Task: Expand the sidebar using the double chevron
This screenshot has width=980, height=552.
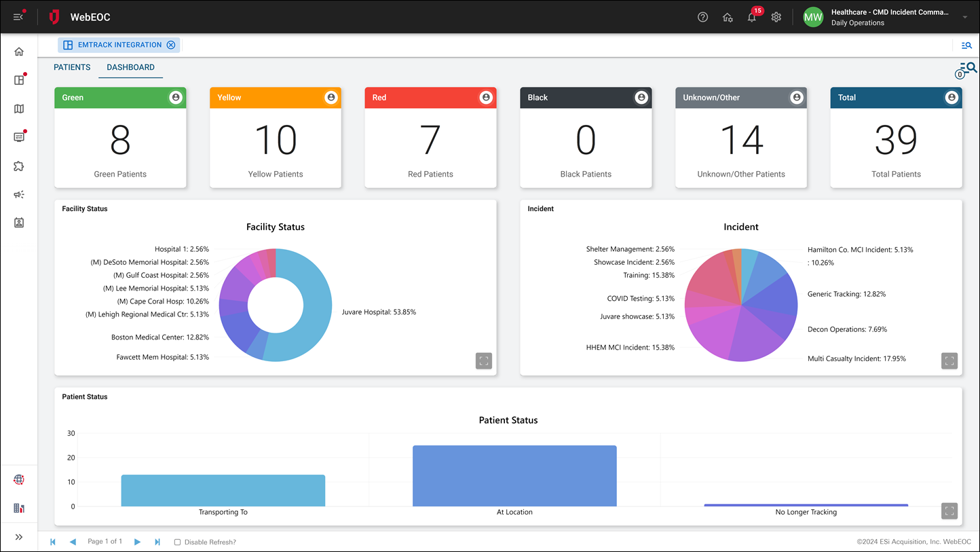Action: (x=18, y=536)
